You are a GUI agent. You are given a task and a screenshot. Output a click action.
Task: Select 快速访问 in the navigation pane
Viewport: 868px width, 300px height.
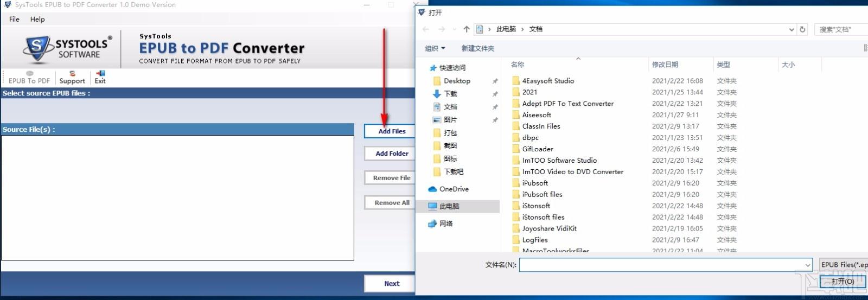pyautogui.click(x=452, y=68)
